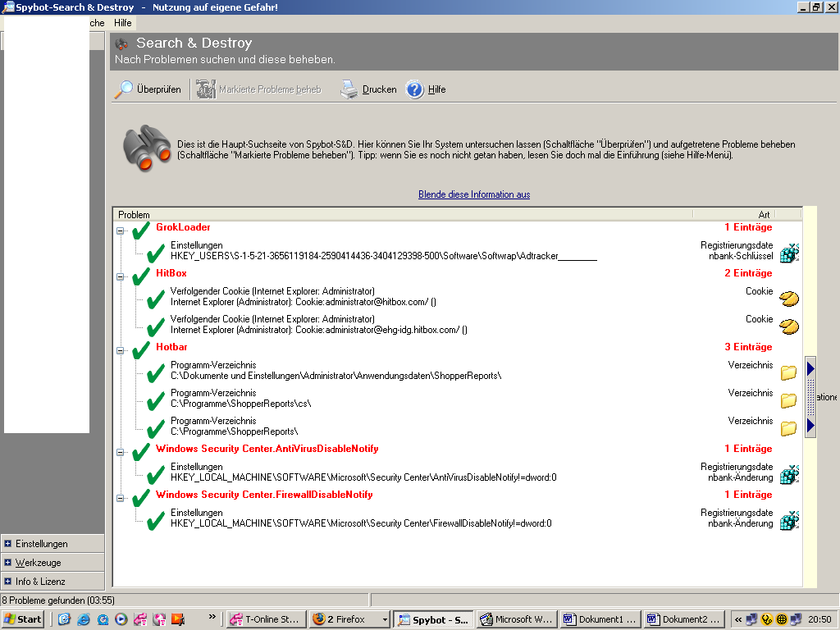This screenshot has width=840, height=630.
Task: Show more Quick Launch icons via the chevron
Action: [x=212, y=617]
